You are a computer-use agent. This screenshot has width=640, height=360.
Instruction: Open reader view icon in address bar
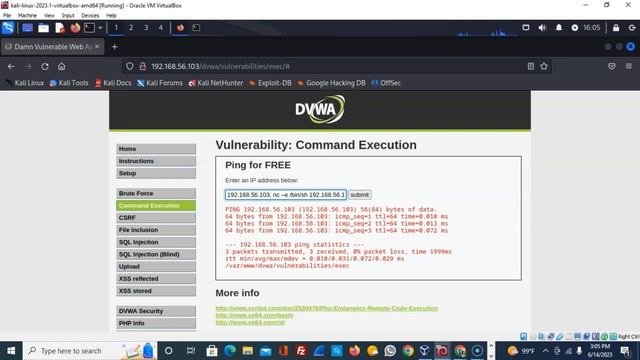click(x=530, y=66)
